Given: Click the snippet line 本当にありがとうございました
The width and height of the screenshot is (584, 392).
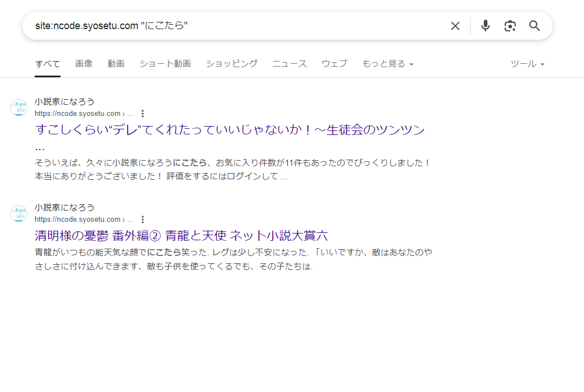Looking at the screenshot, I should tap(161, 176).
